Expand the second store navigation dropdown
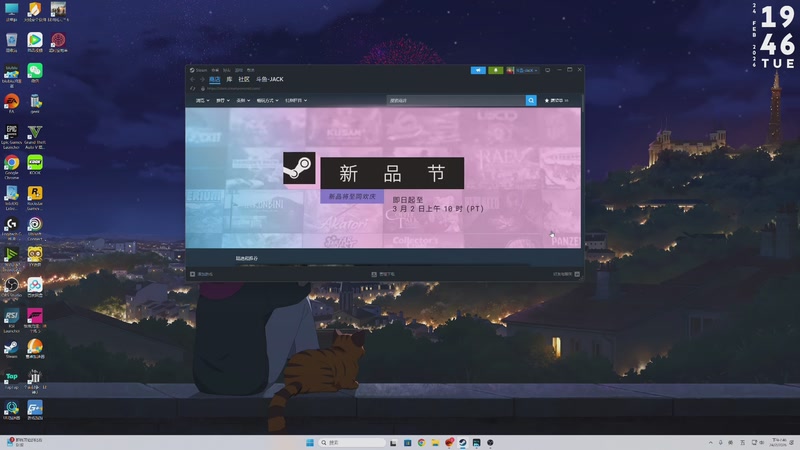 tap(223, 101)
